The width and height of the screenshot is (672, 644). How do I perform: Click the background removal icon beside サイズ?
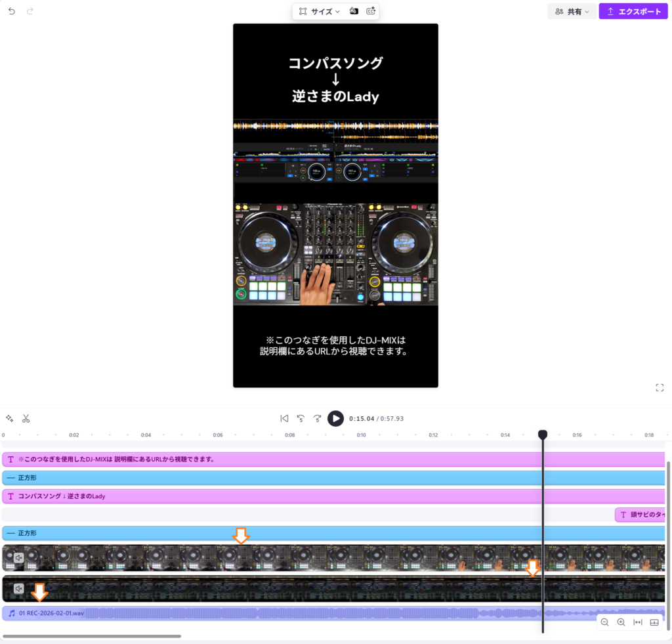point(354,11)
